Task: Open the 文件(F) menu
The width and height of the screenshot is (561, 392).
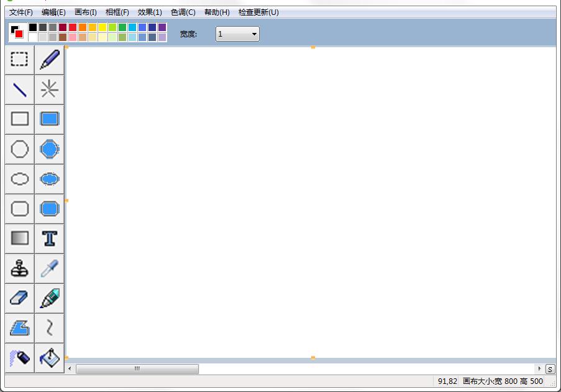Action: [x=21, y=12]
